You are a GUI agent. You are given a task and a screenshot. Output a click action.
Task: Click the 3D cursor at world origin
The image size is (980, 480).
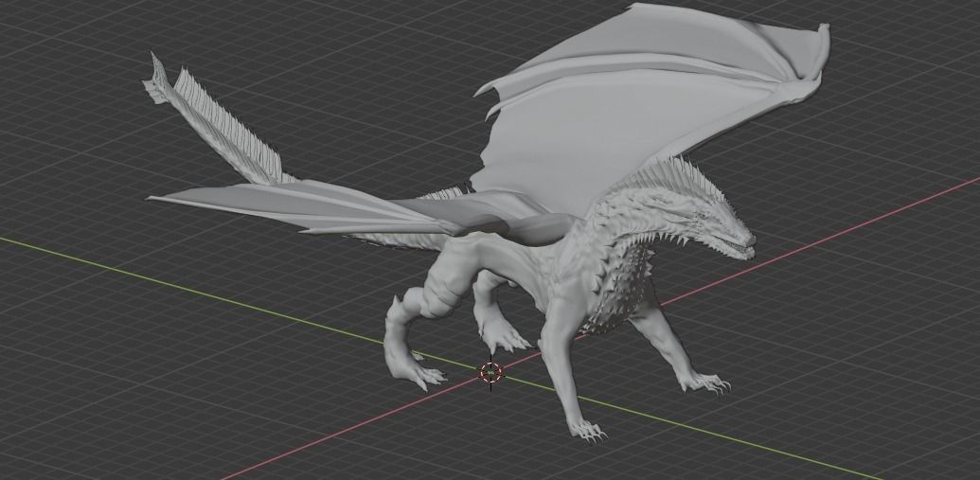tap(490, 372)
